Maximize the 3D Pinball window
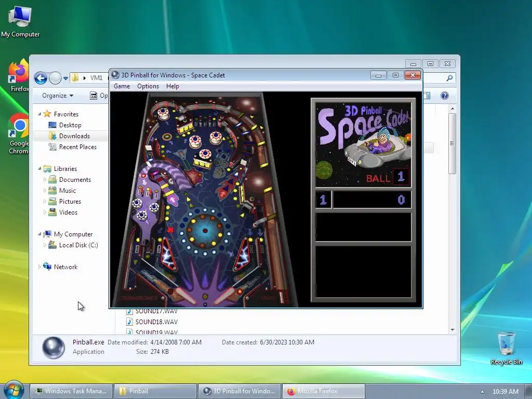 [395, 75]
